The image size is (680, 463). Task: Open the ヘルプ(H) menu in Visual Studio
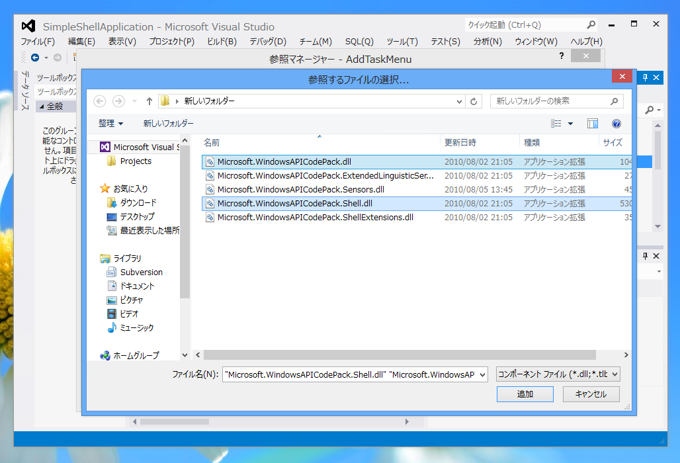[586, 42]
